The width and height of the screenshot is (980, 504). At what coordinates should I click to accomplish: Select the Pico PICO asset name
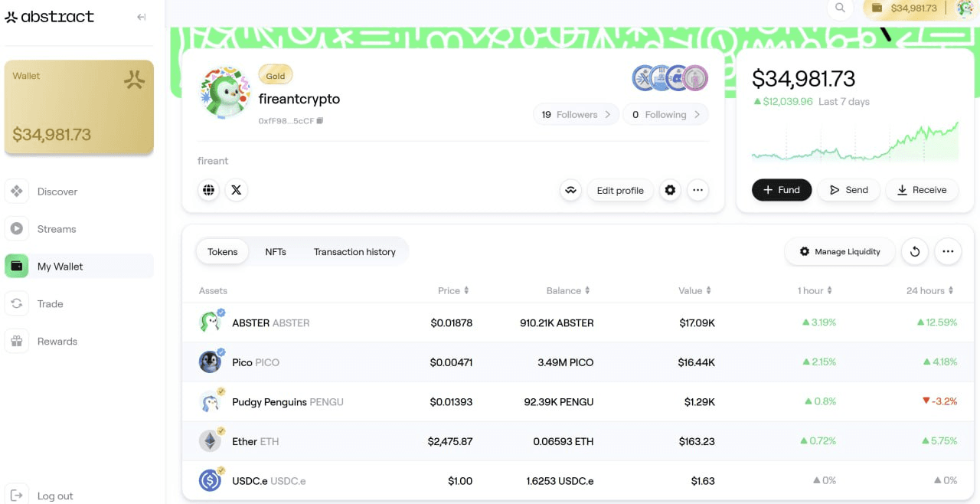coord(256,362)
